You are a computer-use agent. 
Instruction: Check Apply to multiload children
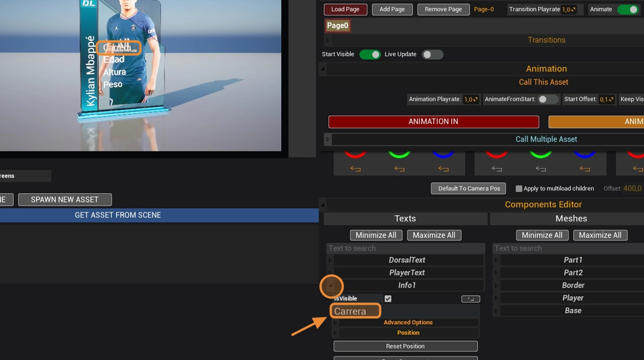coord(519,189)
